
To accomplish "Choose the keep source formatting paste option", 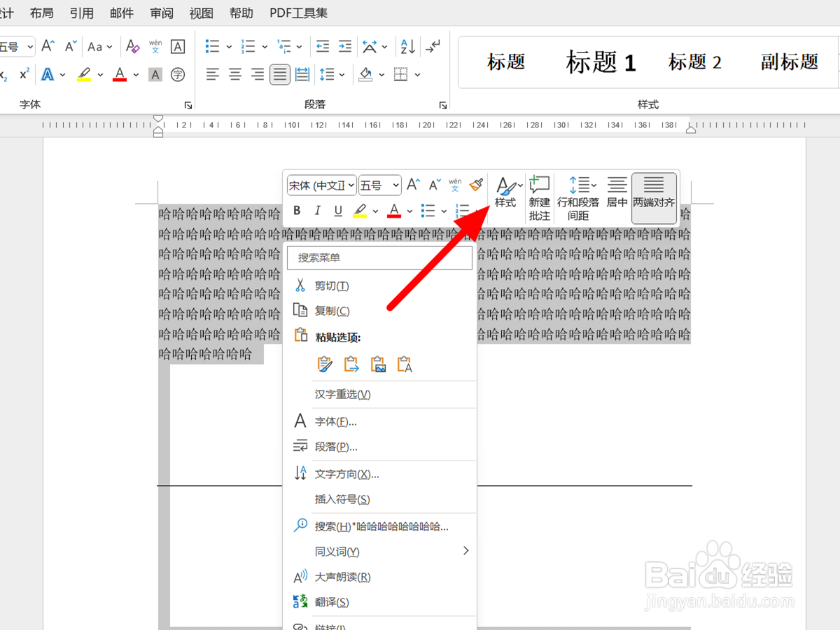I will (325, 364).
